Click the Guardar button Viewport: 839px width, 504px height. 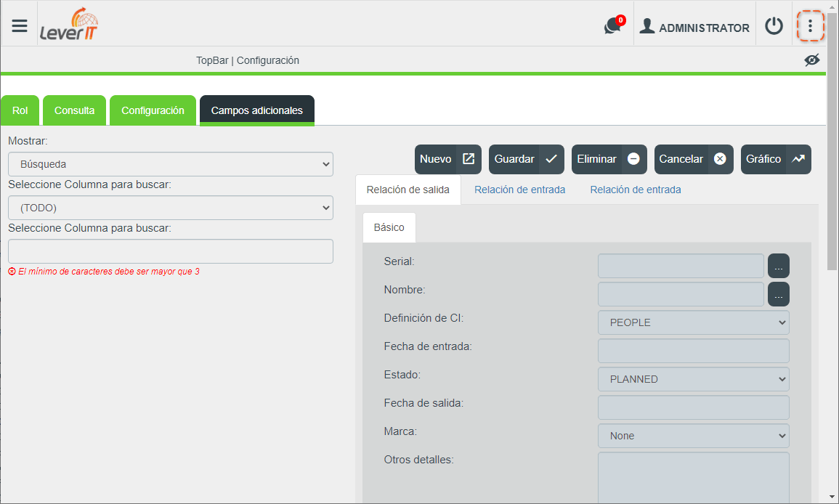tap(527, 160)
